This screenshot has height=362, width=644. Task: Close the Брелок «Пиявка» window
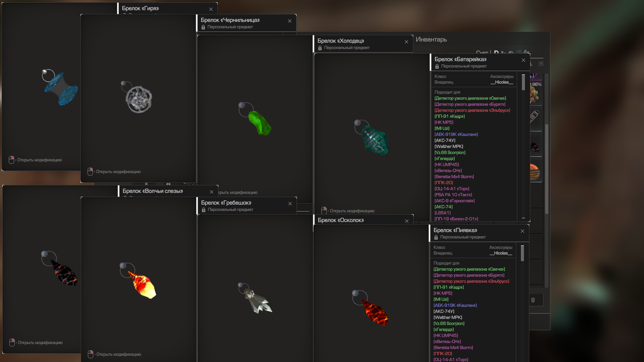pos(523,231)
